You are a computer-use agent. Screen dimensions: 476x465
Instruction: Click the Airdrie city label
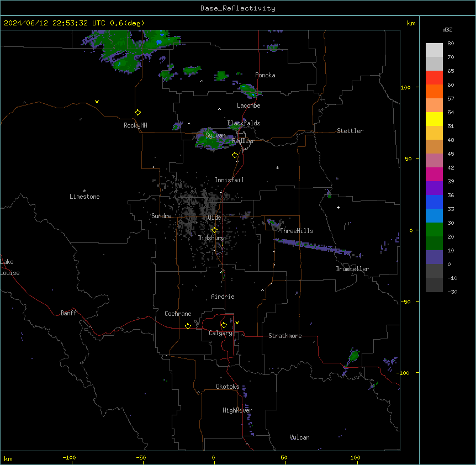coord(223,297)
